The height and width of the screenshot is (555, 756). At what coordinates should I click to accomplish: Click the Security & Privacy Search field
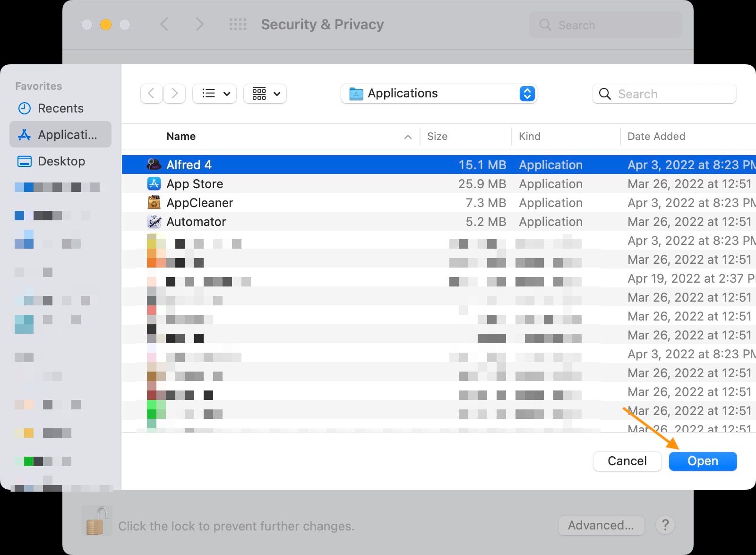click(x=606, y=25)
